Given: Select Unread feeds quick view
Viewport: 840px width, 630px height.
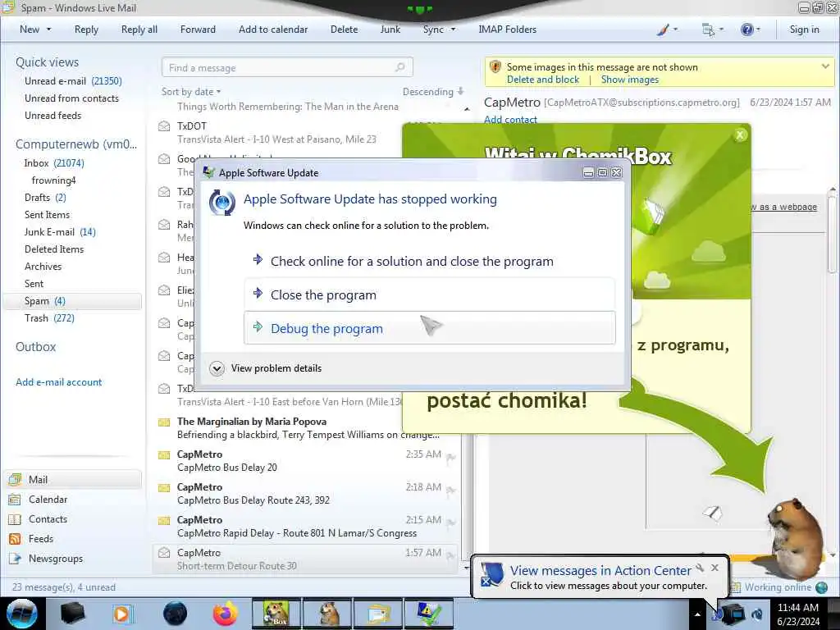Looking at the screenshot, I should [52, 115].
